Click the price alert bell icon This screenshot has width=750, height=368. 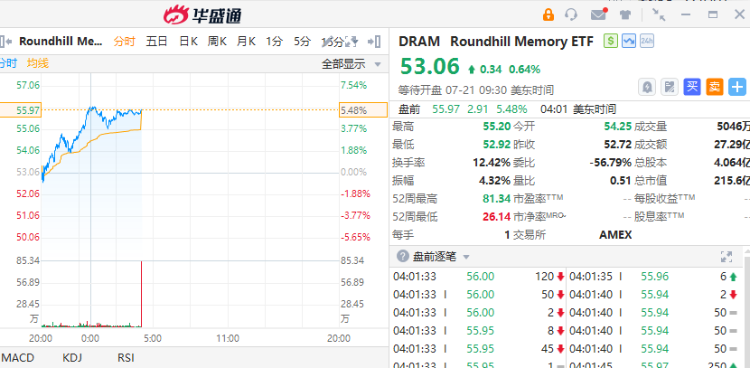647,87
